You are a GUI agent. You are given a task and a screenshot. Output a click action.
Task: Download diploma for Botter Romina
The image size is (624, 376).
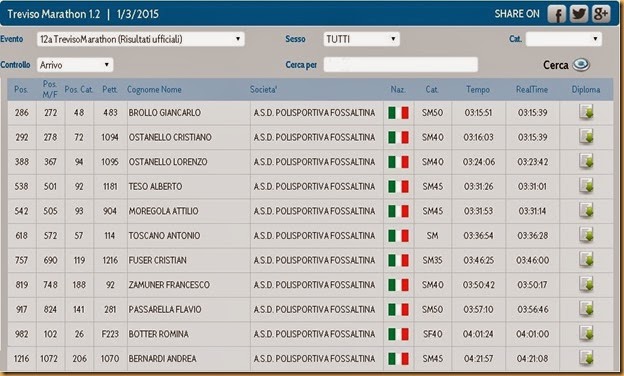pos(586,334)
